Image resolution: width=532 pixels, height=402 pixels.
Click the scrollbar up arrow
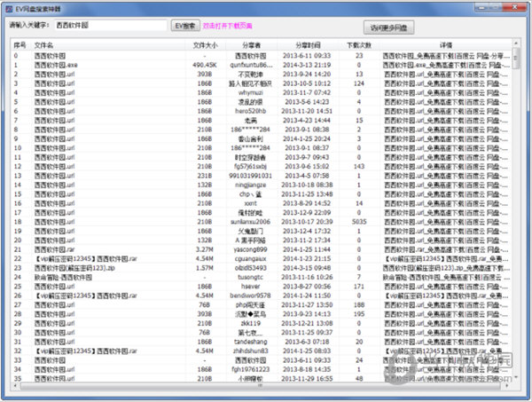point(517,44)
